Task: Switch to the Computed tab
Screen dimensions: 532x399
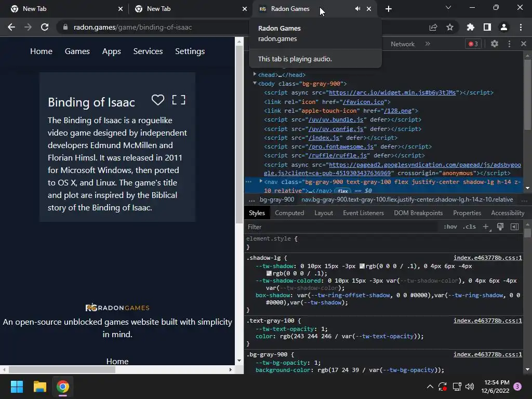Action: click(x=289, y=212)
